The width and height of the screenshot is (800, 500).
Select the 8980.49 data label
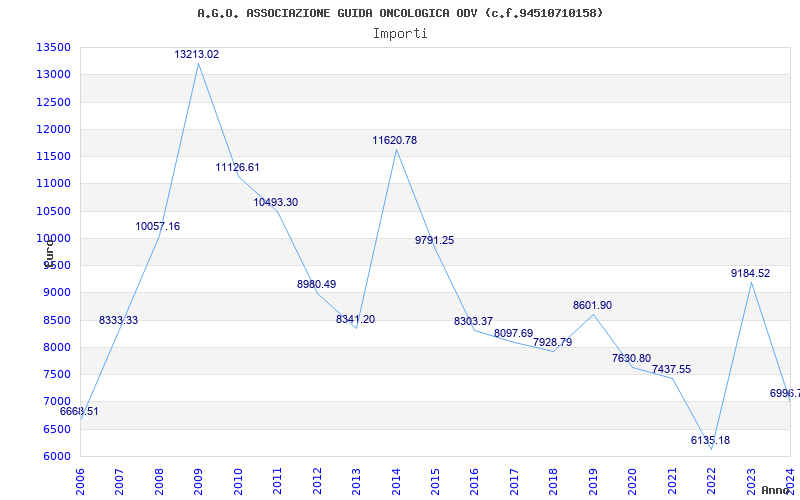[x=316, y=284]
